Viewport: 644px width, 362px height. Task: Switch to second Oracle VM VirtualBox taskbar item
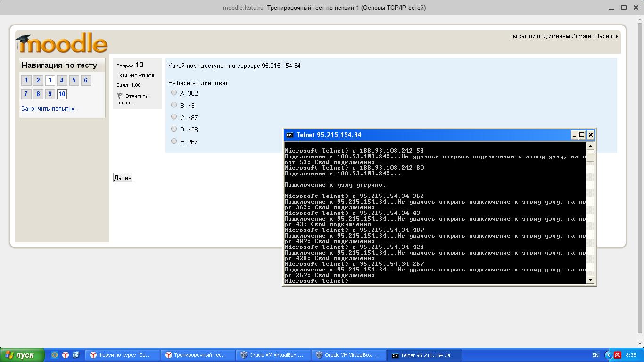[x=349, y=355]
